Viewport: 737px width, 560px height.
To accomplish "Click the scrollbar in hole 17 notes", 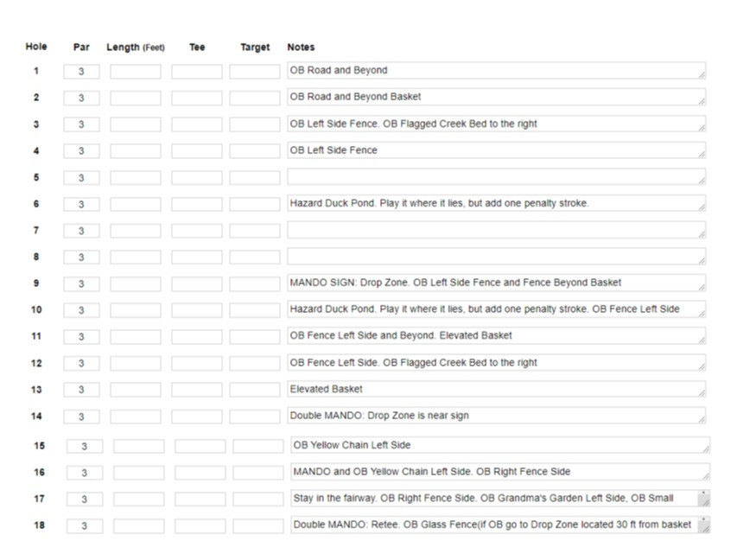I will tap(704, 499).
